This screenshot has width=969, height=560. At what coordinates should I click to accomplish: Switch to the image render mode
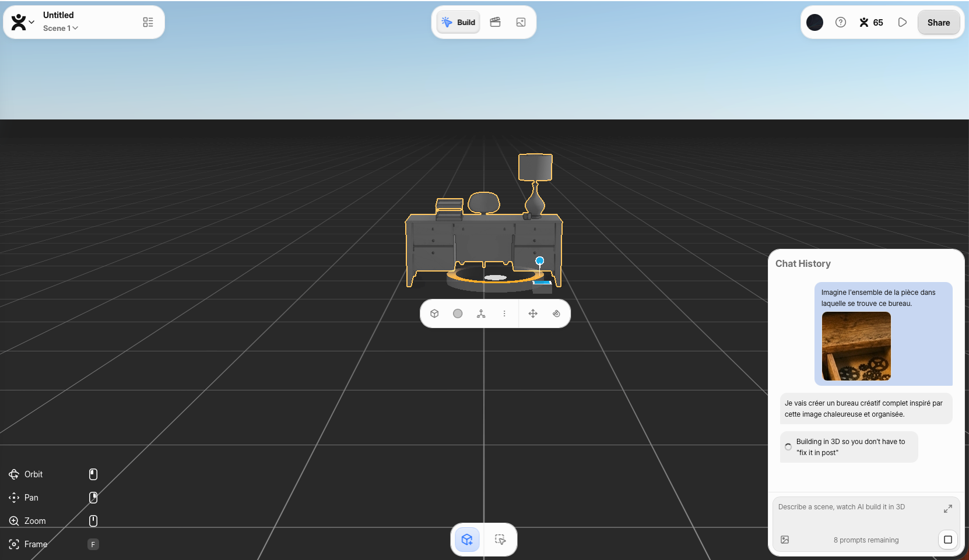click(521, 22)
